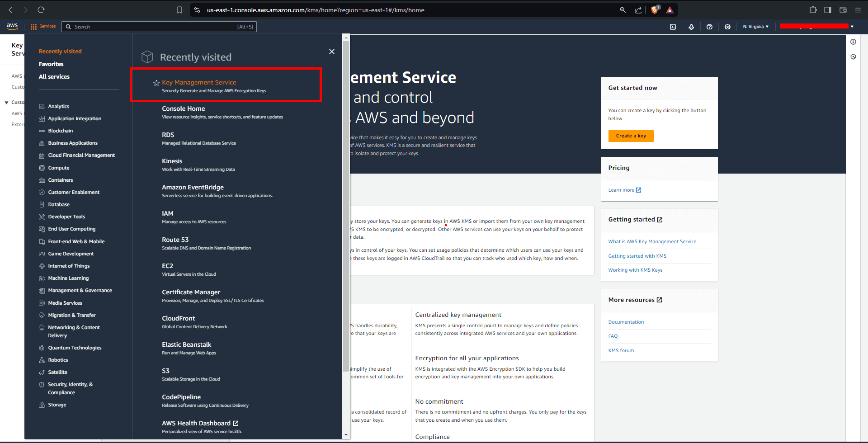Select Favorites in services menu

(x=51, y=64)
